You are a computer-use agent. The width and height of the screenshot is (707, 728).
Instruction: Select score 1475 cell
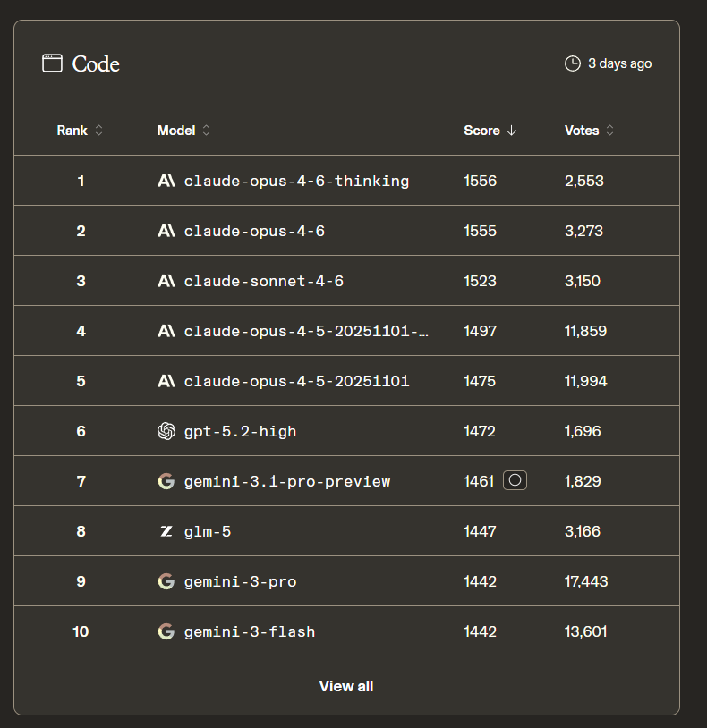[x=480, y=381]
